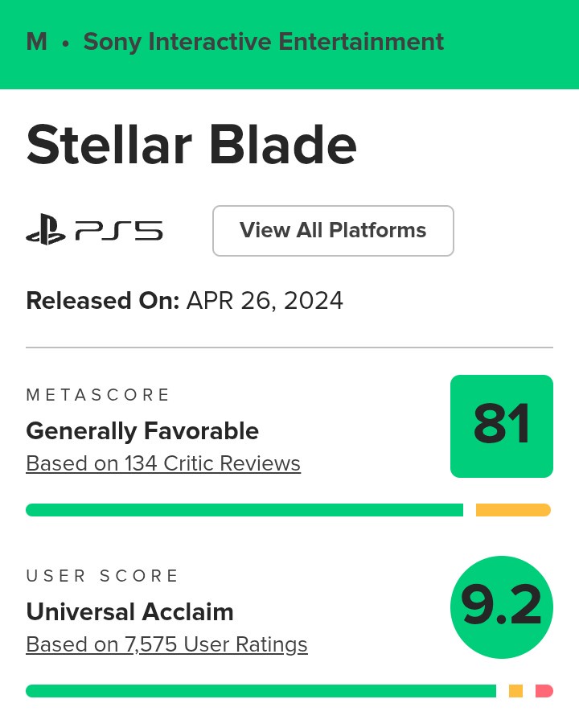Viewport: 579px width, 728px height.
Task: Click the round 9.2 user score badge
Action: (502, 607)
